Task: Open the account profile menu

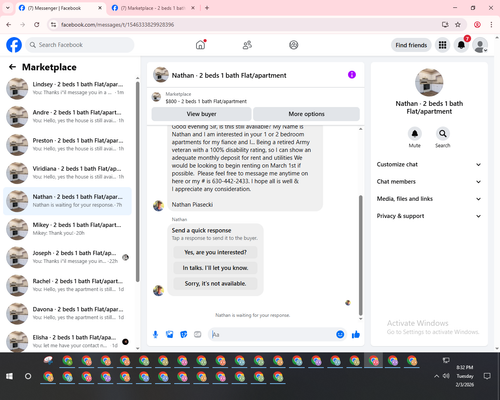Action: [480, 45]
